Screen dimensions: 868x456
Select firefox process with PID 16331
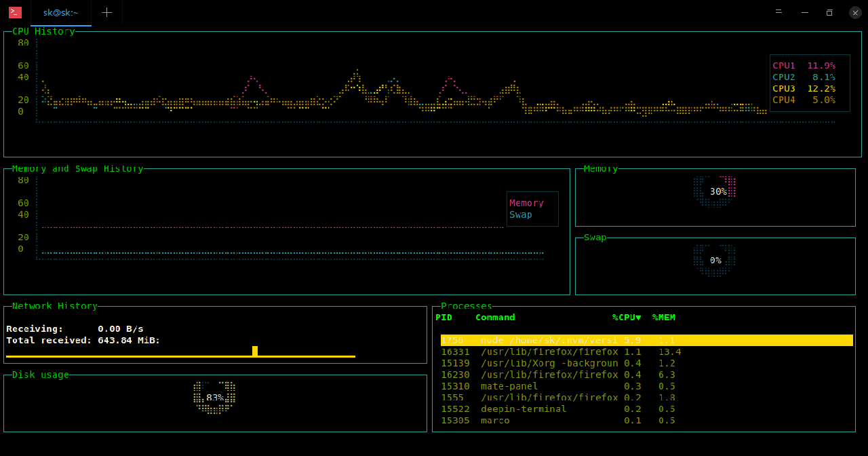pos(529,352)
